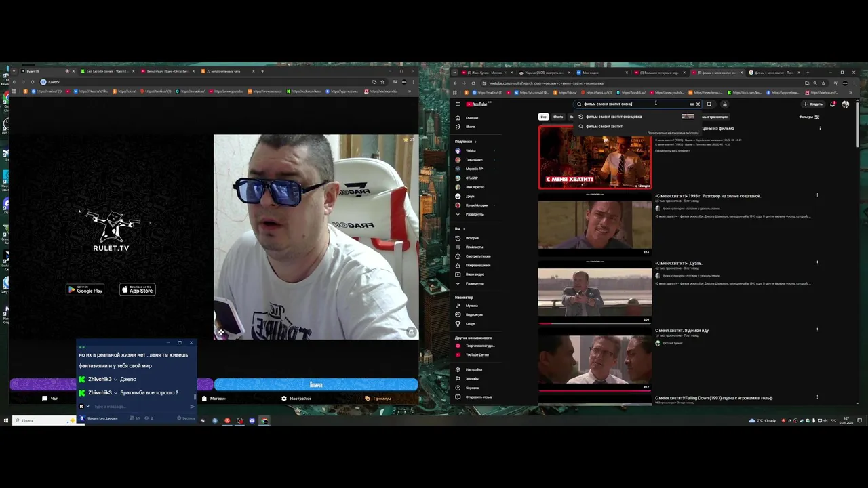Open YouTube Настройки in the sidebar
This screenshot has width=868, height=488.
pos(472,370)
